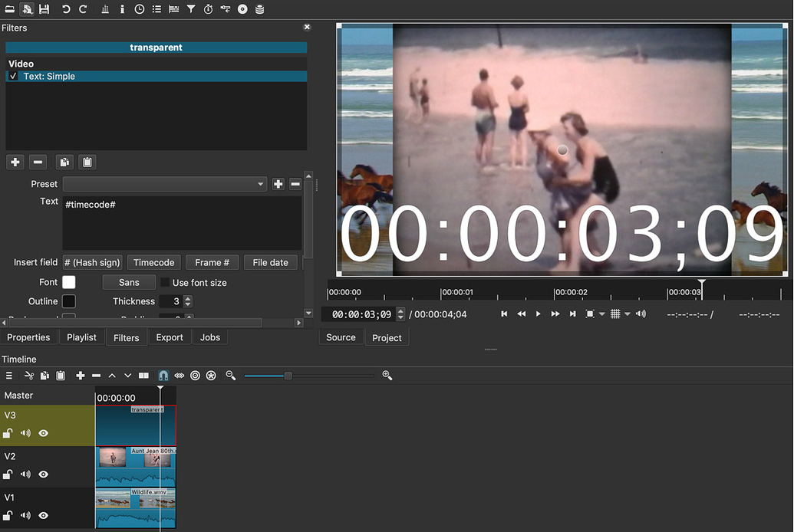
Task: Open the zoom options dropdown beside the zoom-fit icon
Action: pos(601,314)
